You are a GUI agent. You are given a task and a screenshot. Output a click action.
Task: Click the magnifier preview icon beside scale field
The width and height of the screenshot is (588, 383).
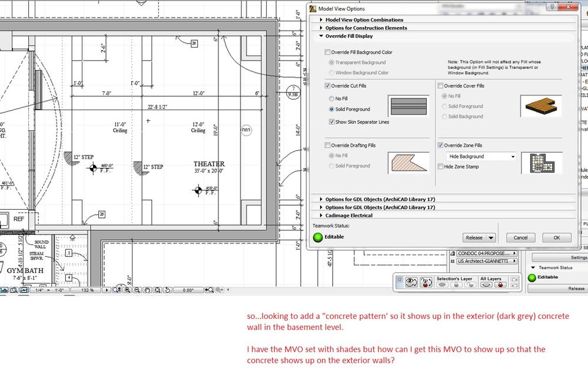pos(14,290)
